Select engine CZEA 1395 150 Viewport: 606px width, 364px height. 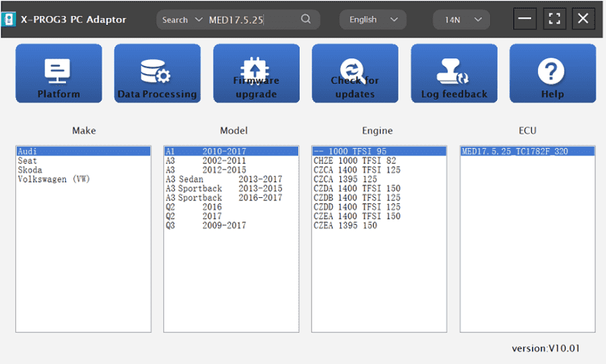[379, 225]
